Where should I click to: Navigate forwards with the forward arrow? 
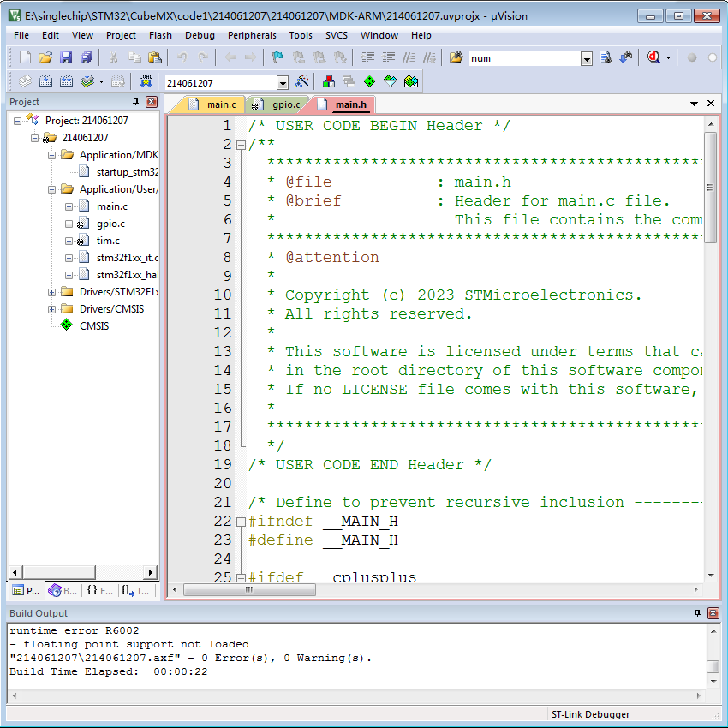(x=251, y=57)
